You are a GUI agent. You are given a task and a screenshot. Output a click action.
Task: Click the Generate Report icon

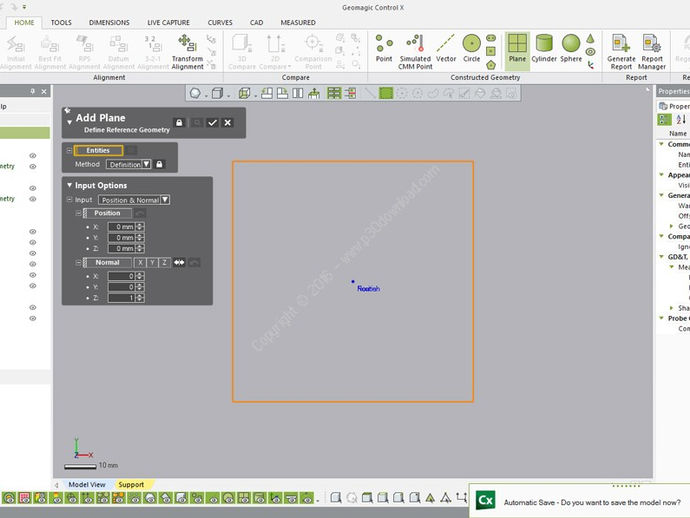tap(621, 51)
